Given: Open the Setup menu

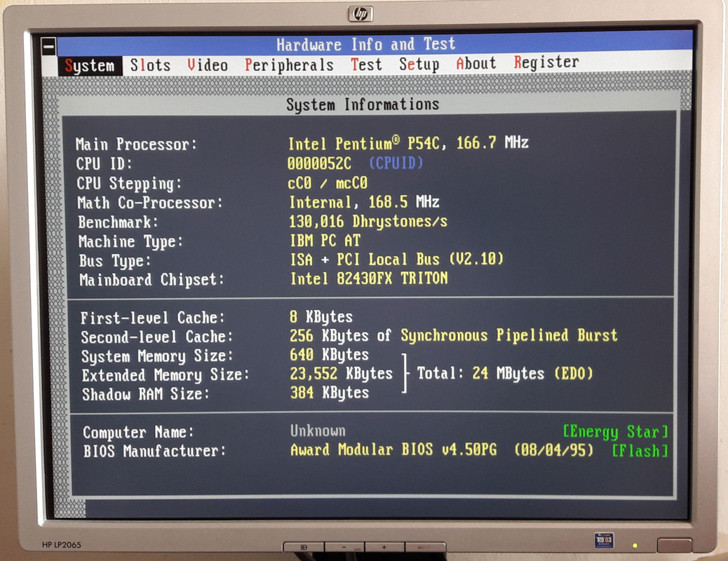Looking at the screenshot, I should 419,64.
